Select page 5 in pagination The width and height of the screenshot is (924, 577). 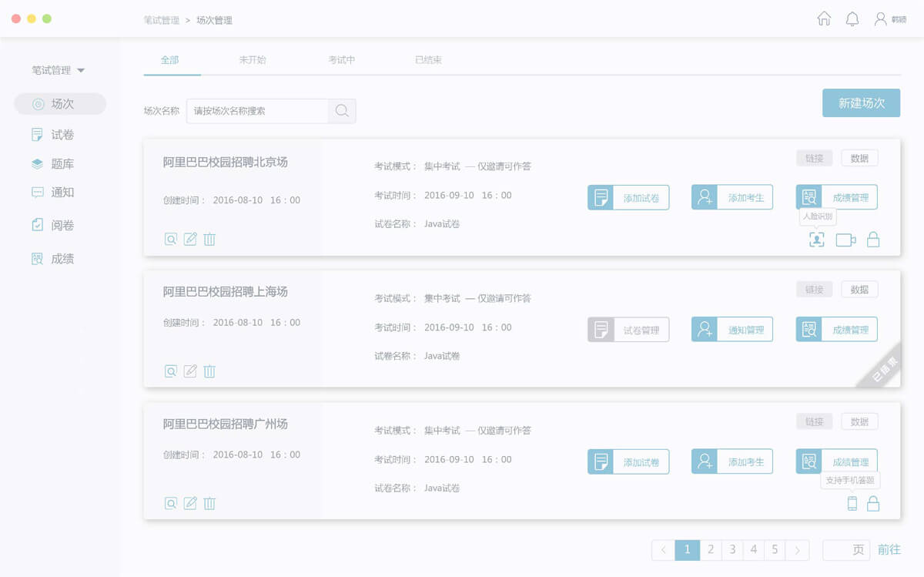(775, 550)
